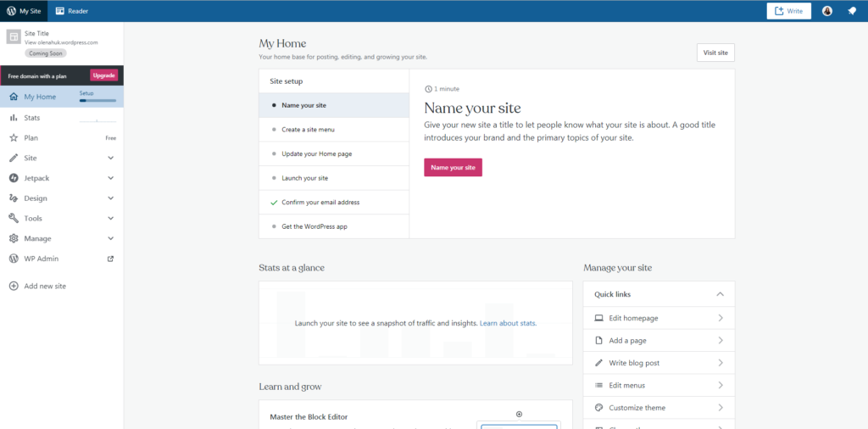Select Create a site menu step

334,130
